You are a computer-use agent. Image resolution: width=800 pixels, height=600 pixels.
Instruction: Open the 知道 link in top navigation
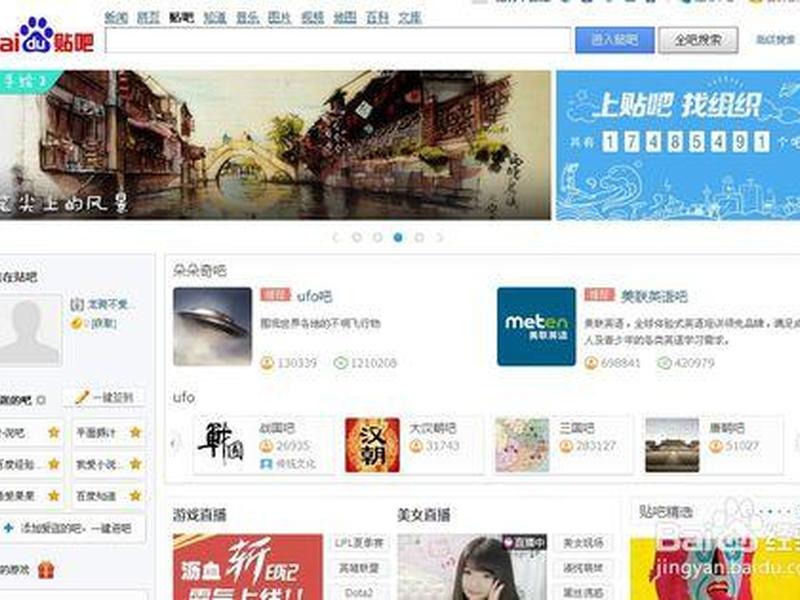point(214,18)
